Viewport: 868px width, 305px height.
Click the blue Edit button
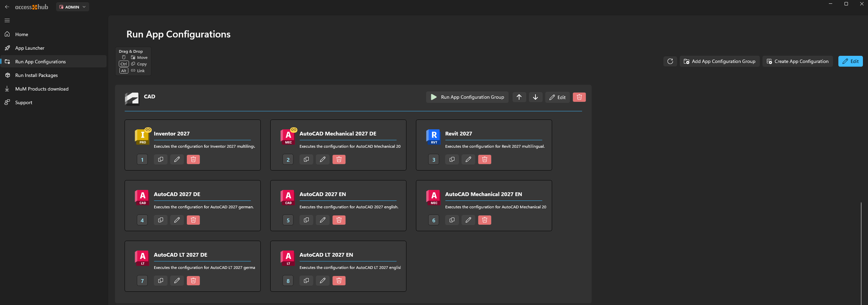click(x=850, y=61)
